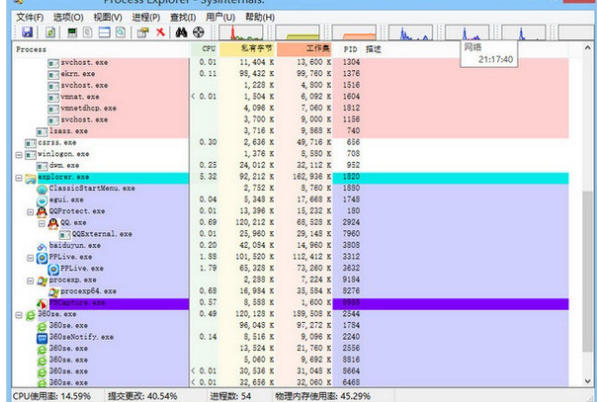Select the crosshair Find Window's Process icon
The height and width of the screenshot is (402, 597).
coord(198,32)
